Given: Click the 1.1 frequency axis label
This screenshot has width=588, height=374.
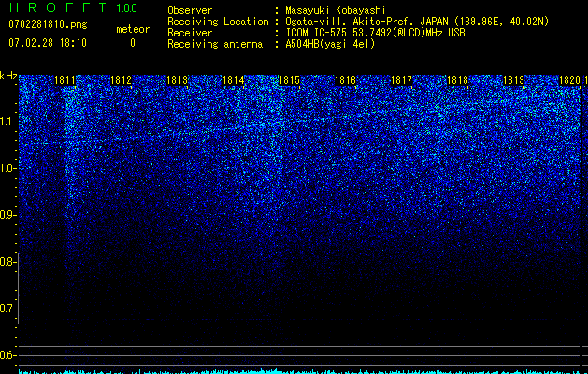Looking at the screenshot, I should point(7,122).
